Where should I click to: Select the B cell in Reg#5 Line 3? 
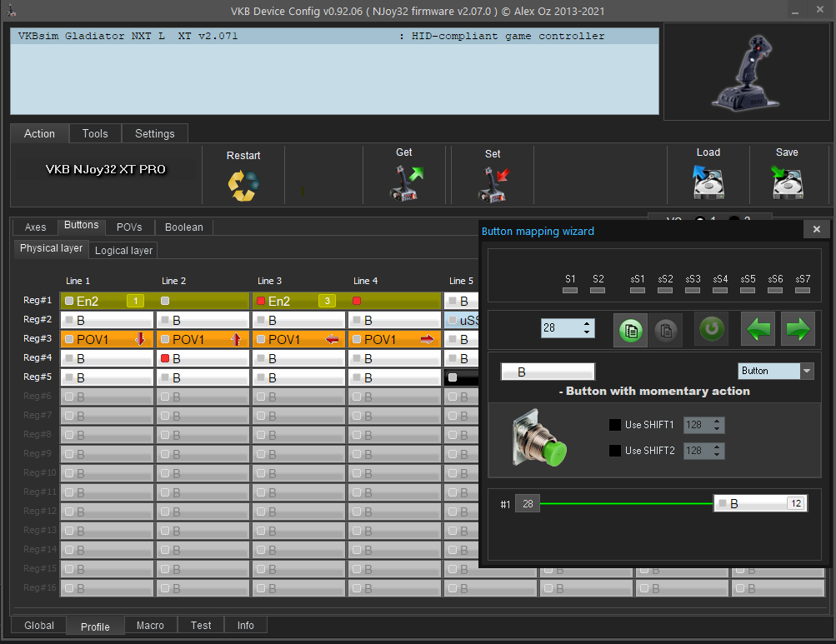pyautogui.click(x=299, y=377)
